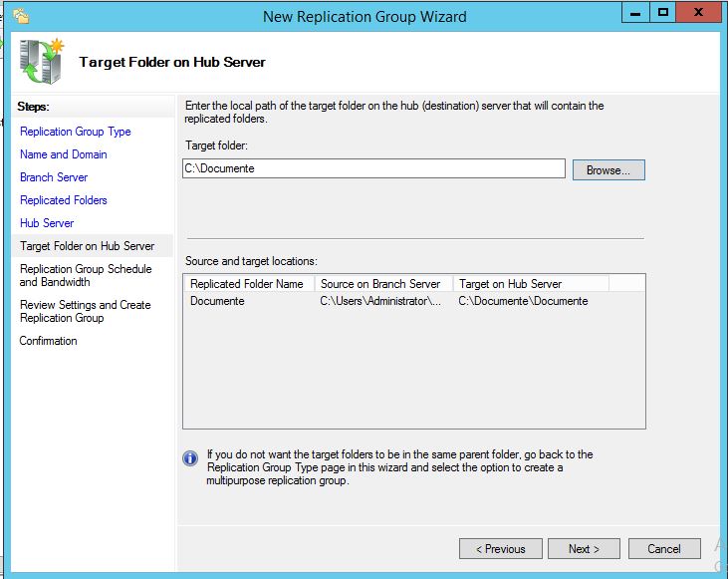This screenshot has height=579, width=728.
Task: Click the Next button
Action: coord(584,549)
